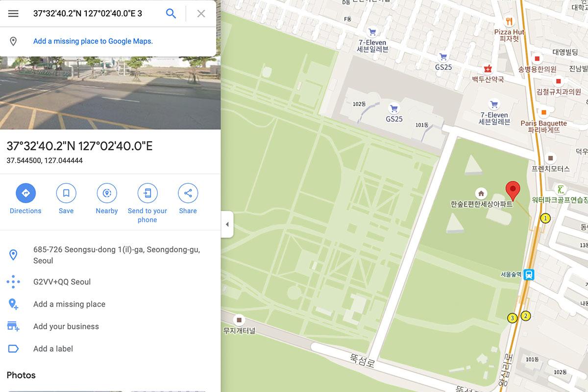
Task: Click the red location pin on map
Action: [x=513, y=191]
